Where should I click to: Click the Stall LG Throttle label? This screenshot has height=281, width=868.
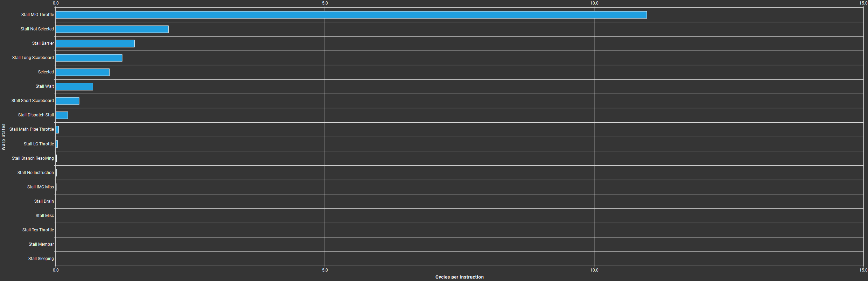38,144
